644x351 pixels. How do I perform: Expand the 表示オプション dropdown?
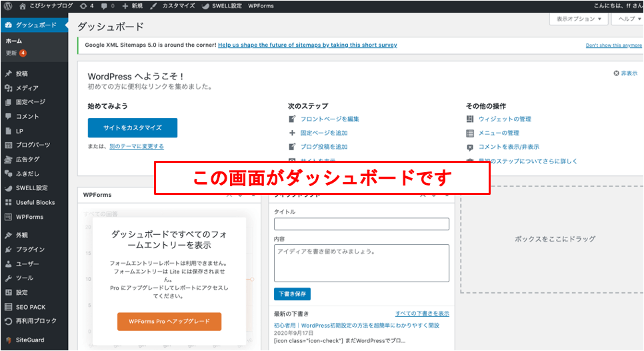point(579,19)
